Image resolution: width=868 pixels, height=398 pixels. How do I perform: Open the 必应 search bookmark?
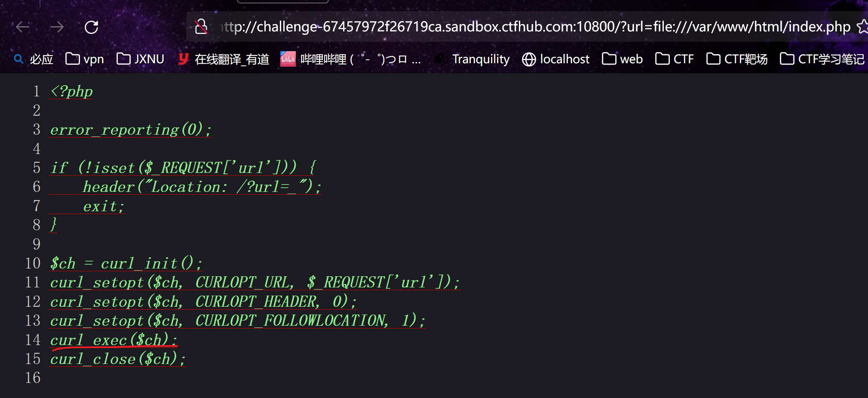34,59
